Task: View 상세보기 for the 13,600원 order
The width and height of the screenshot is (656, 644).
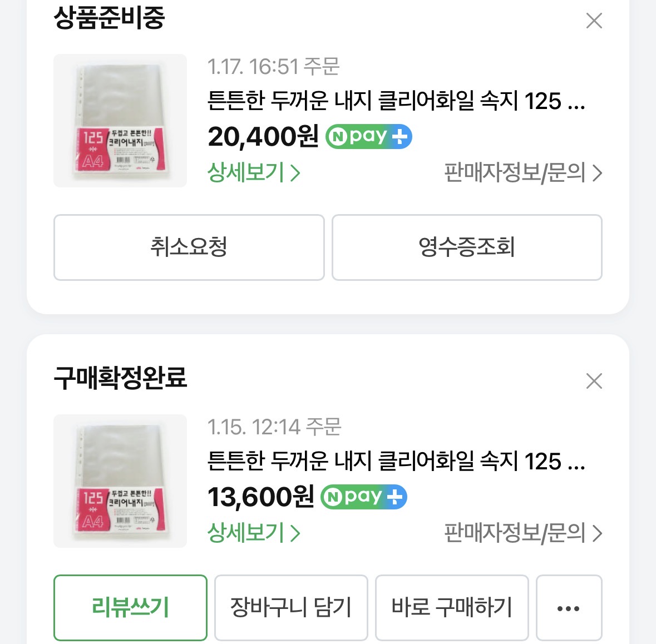Action: [x=254, y=533]
